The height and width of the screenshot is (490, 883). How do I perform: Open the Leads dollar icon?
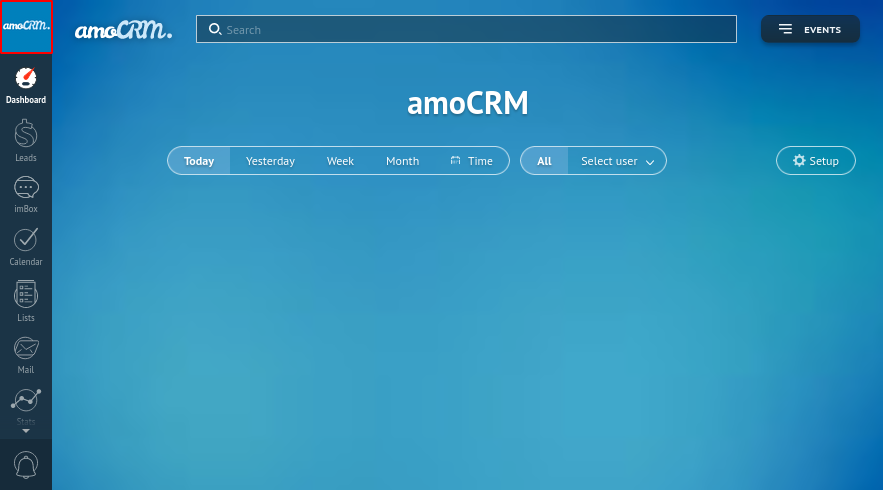pyautogui.click(x=26, y=134)
